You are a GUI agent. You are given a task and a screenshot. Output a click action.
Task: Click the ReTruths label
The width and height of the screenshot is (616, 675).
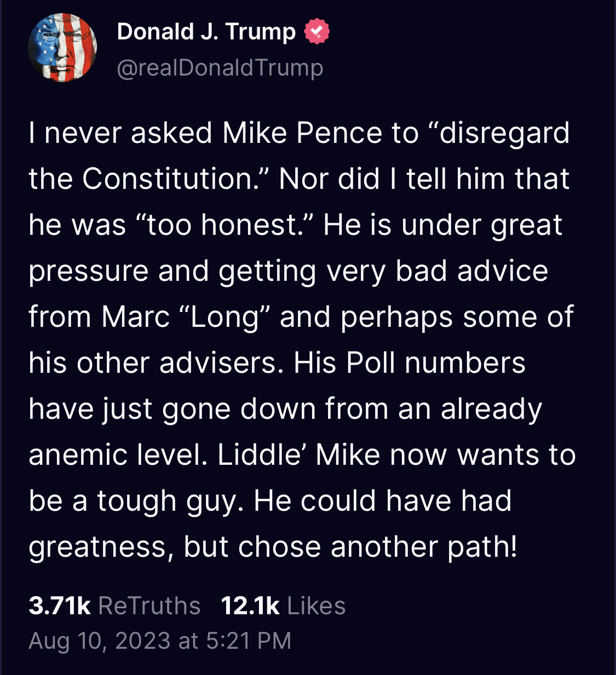(149, 606)
